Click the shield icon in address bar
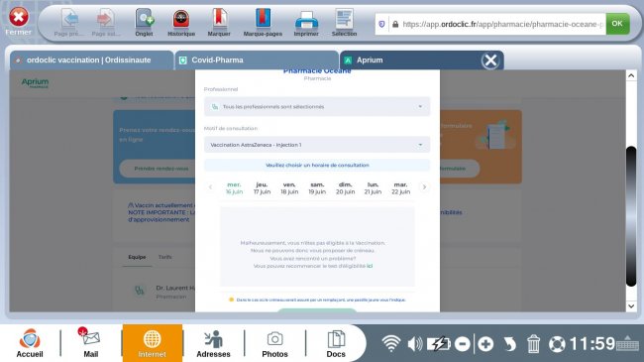Screen dimensions: 644x362 click(x=381, y=24)
